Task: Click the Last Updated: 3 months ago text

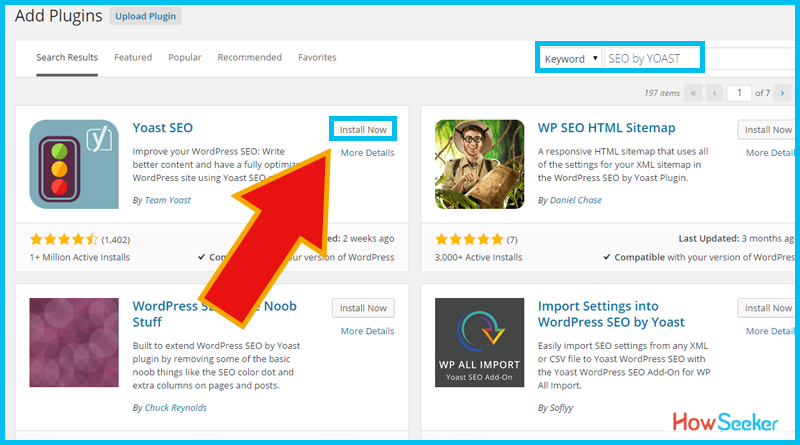Action: [x=737, y=238]
